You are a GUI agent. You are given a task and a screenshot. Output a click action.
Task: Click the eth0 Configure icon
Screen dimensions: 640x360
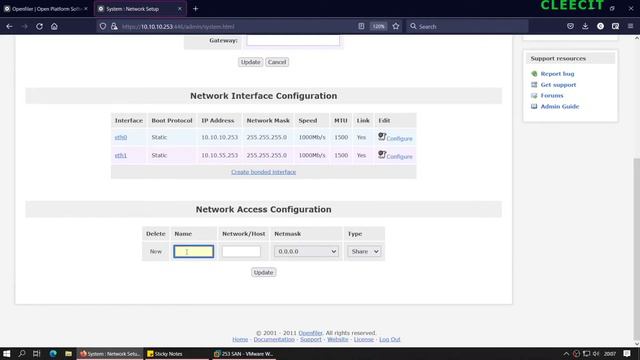pyautogui.click(x=382, y=137)
